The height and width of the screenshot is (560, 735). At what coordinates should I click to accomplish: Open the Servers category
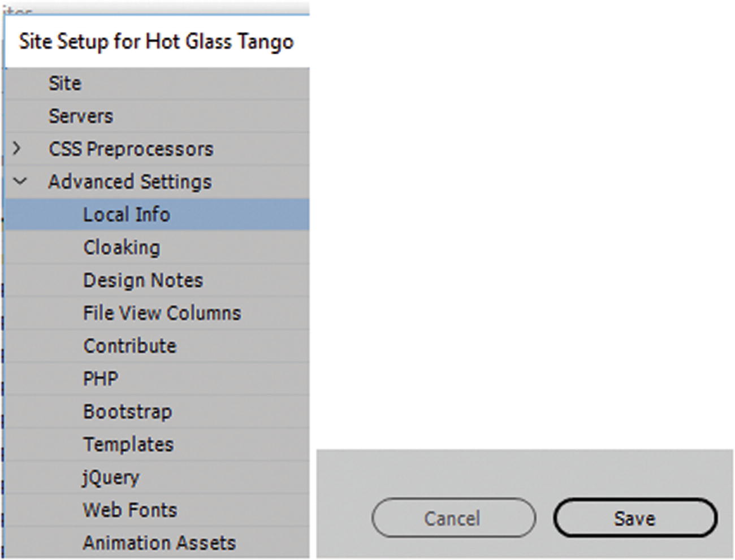(x=81, y=116)
